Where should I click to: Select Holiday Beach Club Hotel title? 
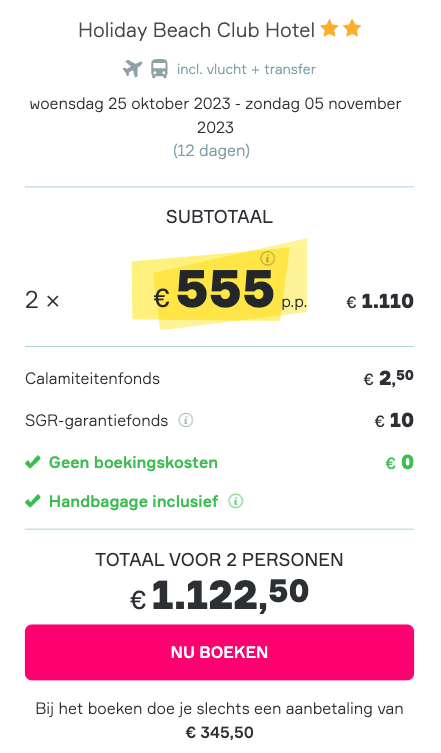coord(196,30)
